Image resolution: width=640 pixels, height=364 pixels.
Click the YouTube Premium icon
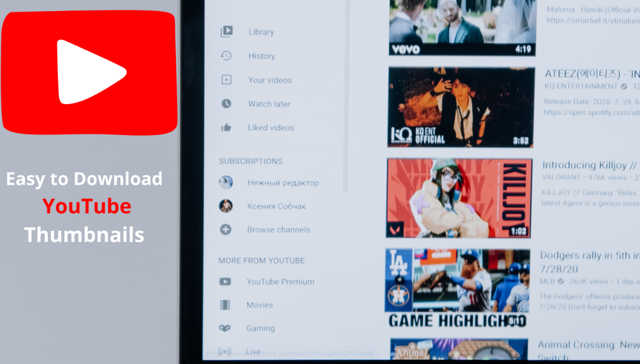(225, 282)
